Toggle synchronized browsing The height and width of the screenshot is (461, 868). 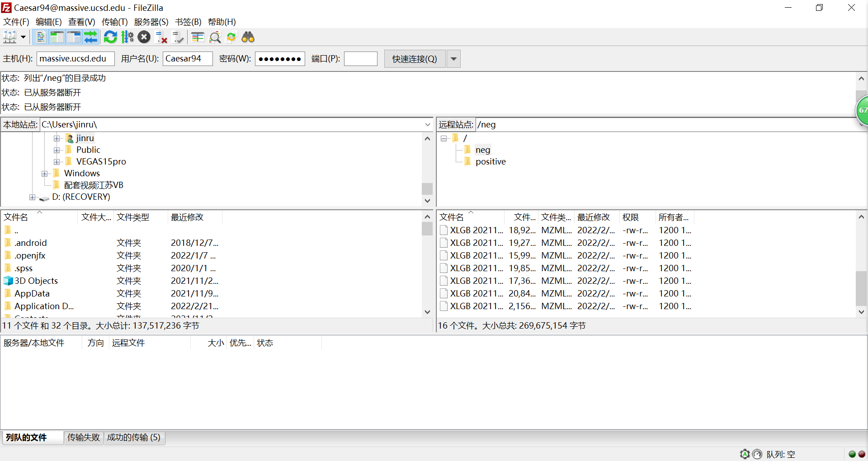[x=231, y=37]
